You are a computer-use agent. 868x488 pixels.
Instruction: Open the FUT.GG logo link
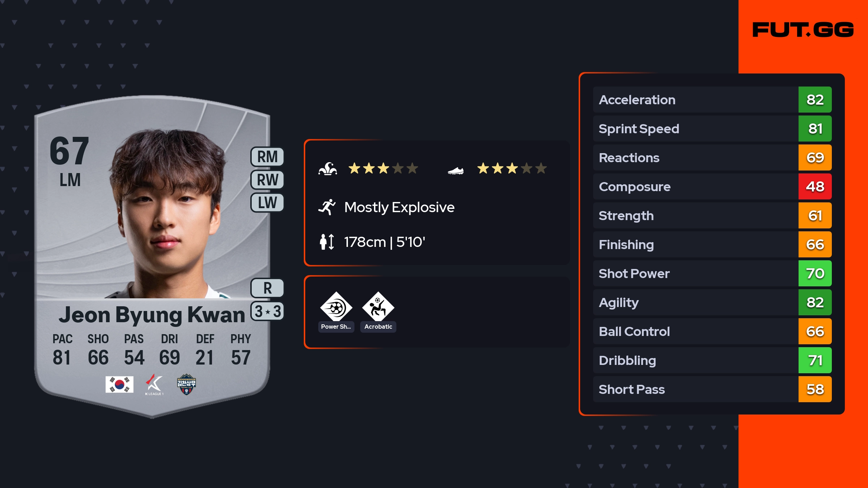click(803, 30)
